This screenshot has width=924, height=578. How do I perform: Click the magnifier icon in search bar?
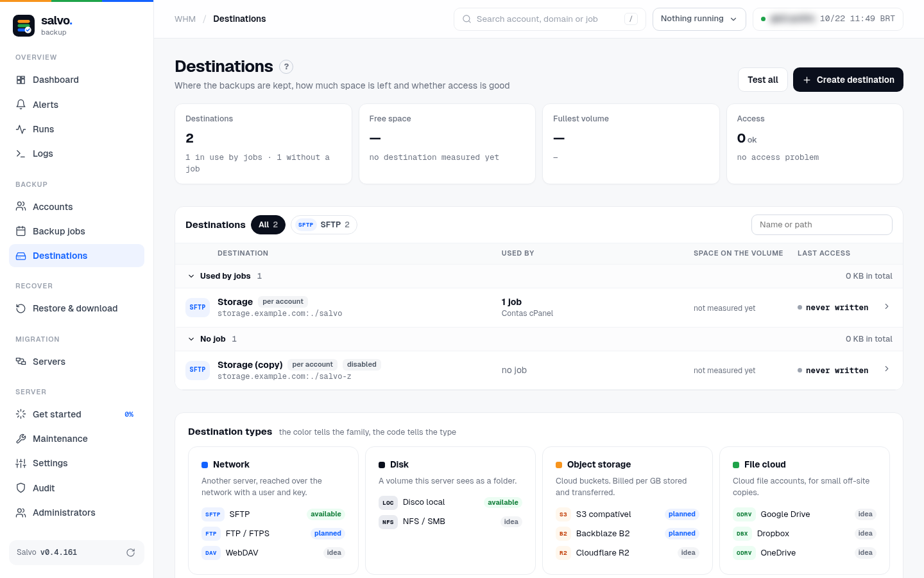pyautogui.click(x=467, y=19)
